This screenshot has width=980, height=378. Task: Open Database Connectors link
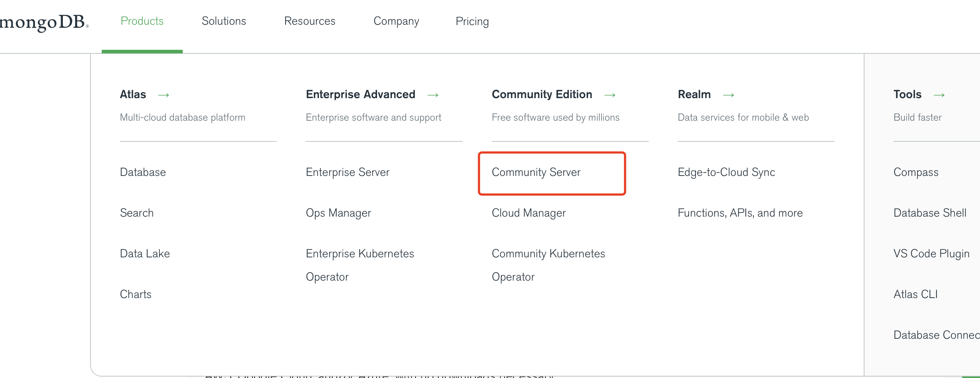tap(936, 335)
